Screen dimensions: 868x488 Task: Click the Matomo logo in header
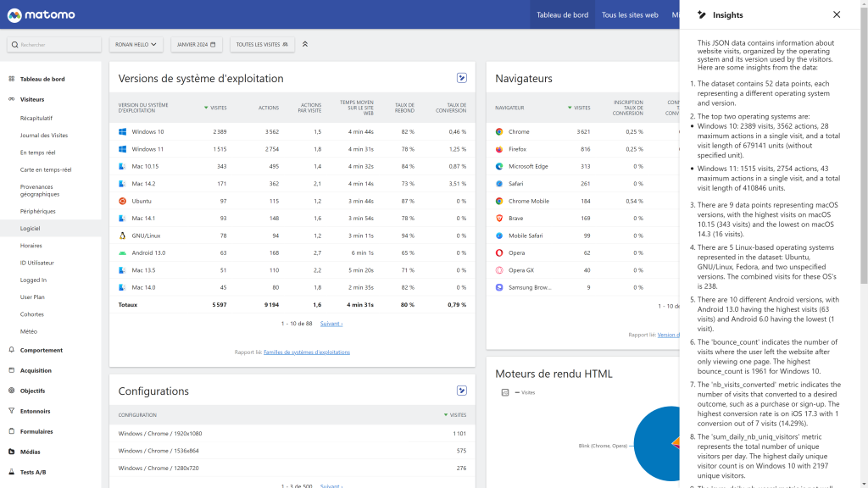point(40,14)
